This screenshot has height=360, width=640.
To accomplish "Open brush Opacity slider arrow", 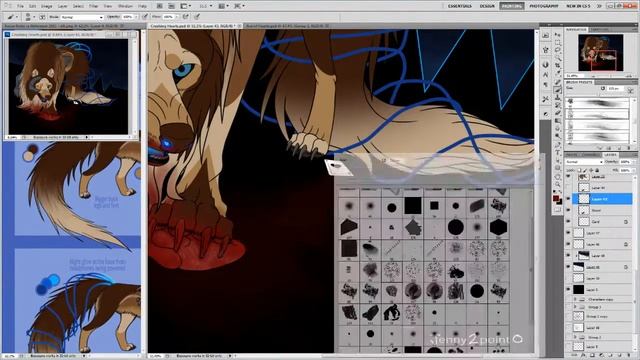I will [136, 17].
